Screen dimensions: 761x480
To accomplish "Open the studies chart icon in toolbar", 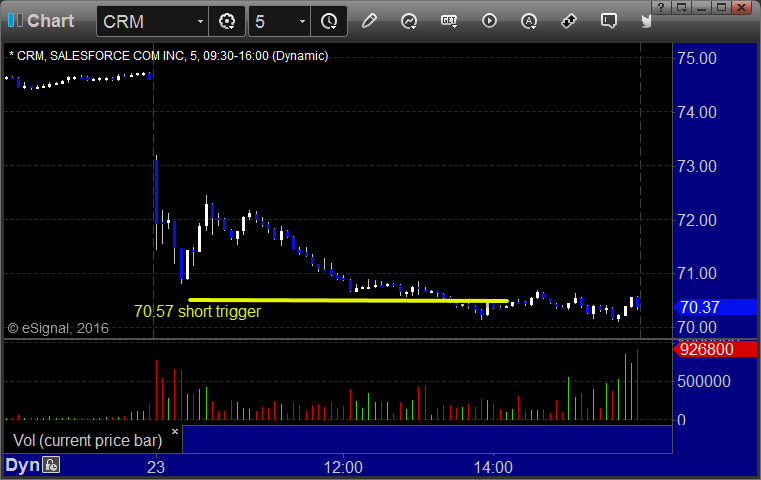I will click(409, 21).
